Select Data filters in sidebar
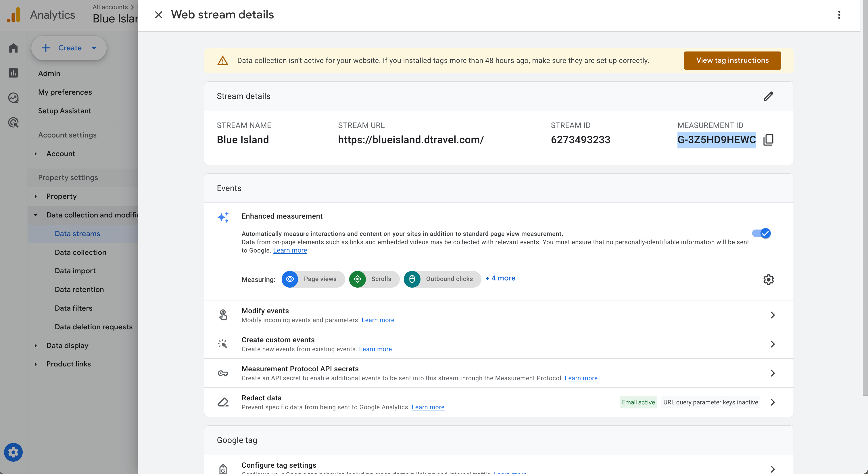 [x=73, y=308]
